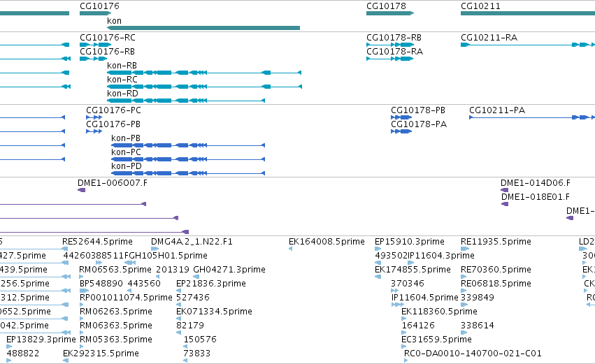Screen dimensions: 595x364
Task: Click the RM06263.5prime EST label
Action: [116, 312]
